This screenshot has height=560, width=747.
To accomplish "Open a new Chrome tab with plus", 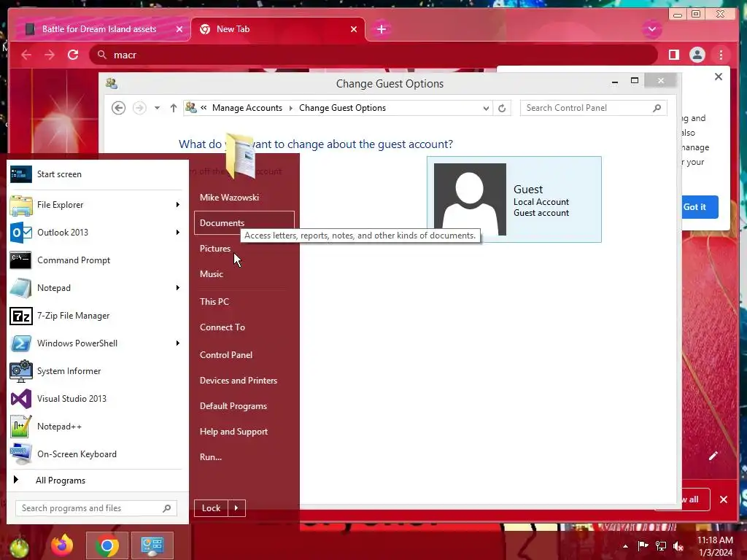I will [381, 29].
